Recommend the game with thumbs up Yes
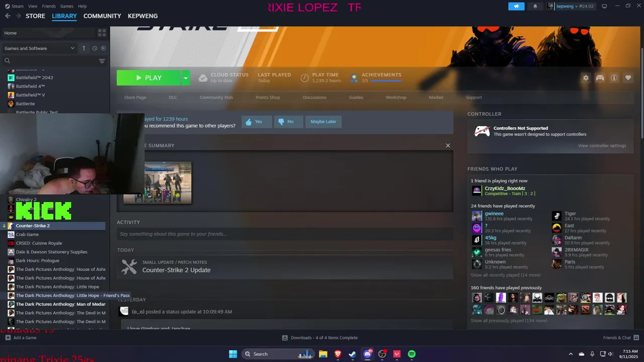644x362 pixels. pos(257,122)
